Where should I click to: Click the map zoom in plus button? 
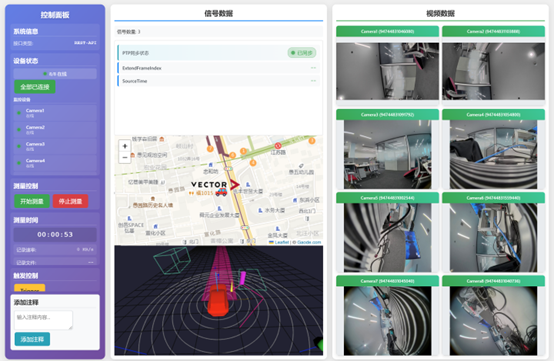click(x=125, y=146)
